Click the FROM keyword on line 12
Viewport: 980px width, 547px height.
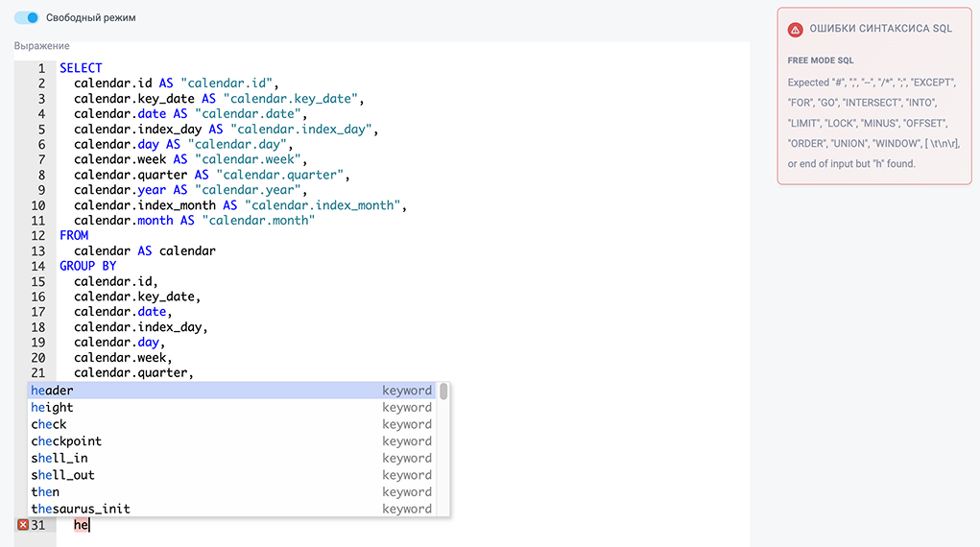point(74,235)
